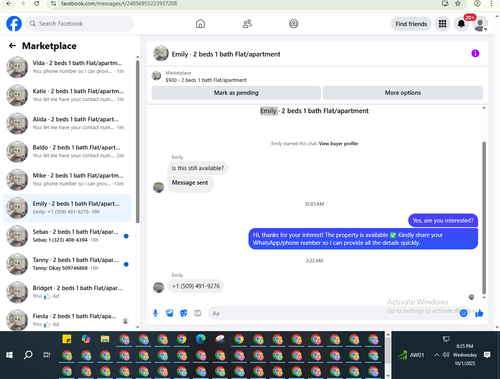500x379 pixels.
Task: Click the 'Yes, are you interested?' message
Action: pos(443,220)
